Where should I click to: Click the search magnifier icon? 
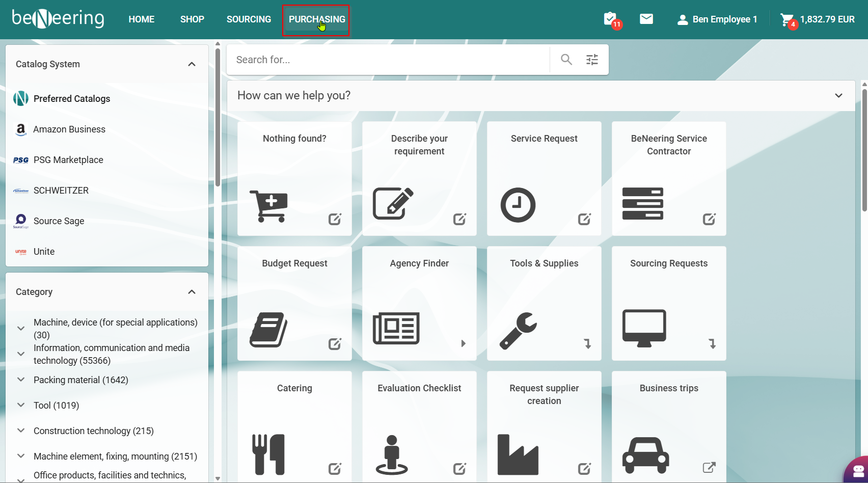tap(566, 60)
